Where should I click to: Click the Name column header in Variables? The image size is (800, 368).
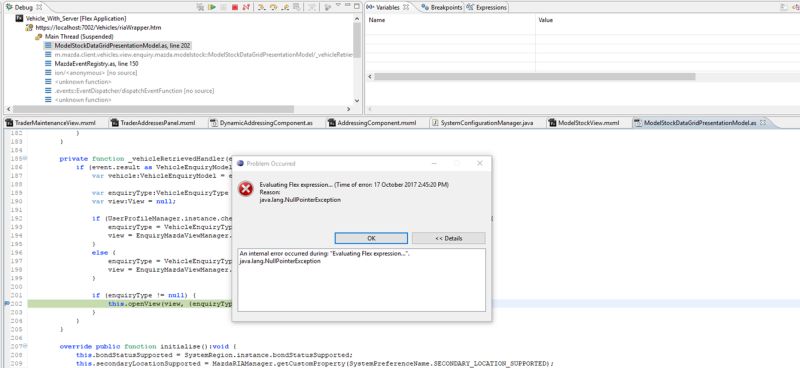point(377,20)
